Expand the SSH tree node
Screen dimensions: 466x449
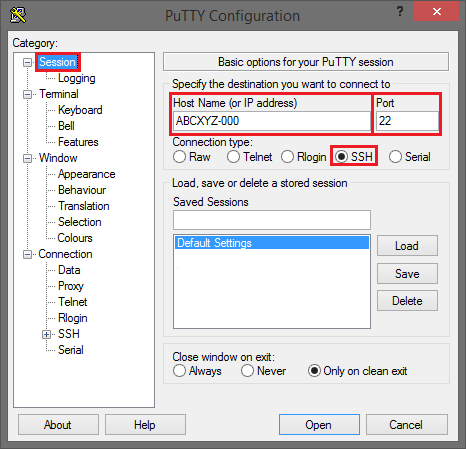point(46,334)
